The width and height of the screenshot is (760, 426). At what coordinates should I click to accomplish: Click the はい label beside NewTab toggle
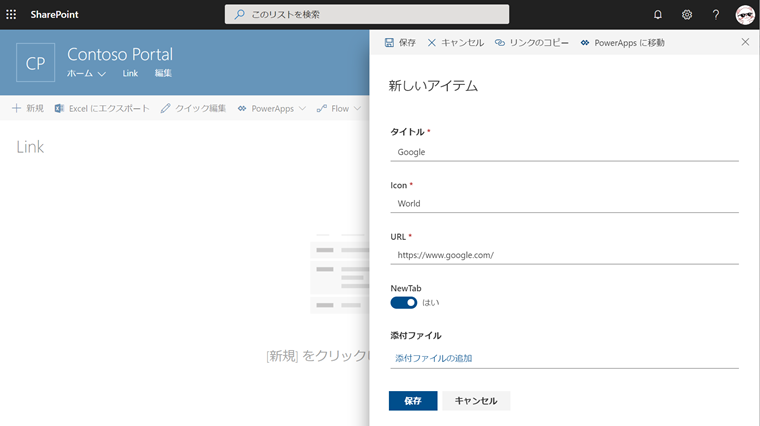pyautogui.click(x=430, y=303)
